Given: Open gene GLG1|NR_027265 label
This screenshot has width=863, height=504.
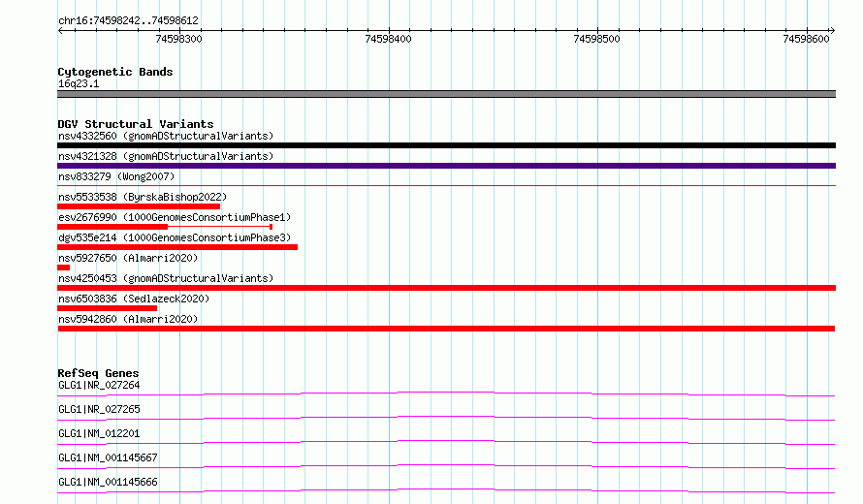Looking at the screenshot, I should 99,409.
